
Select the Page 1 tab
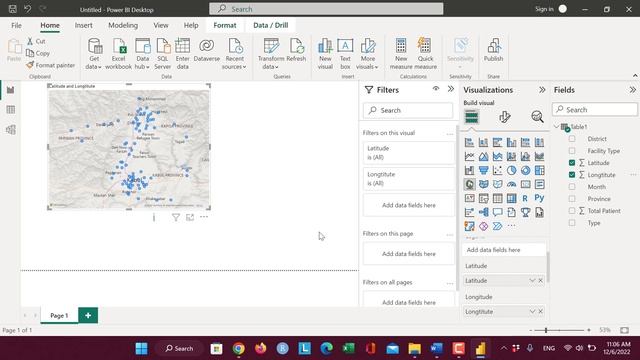click(59, 316)
